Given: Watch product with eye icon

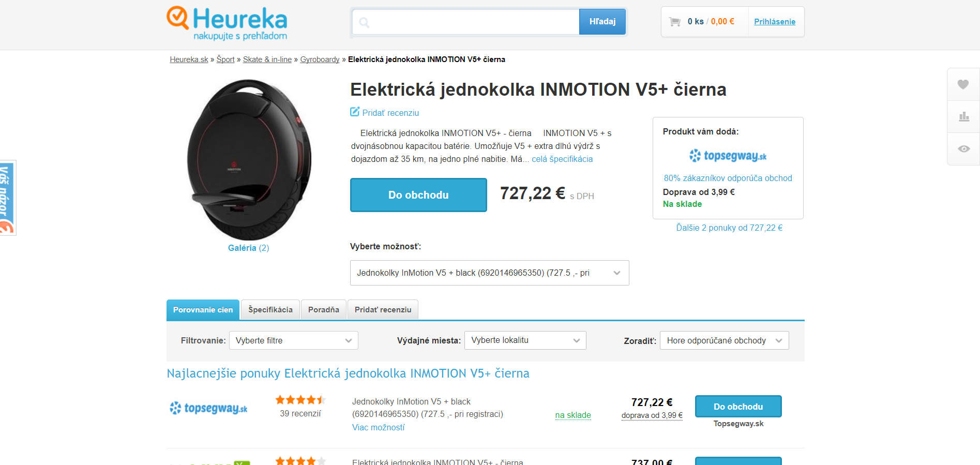Looking at the screenshot, I should click(x=963, y=149).
